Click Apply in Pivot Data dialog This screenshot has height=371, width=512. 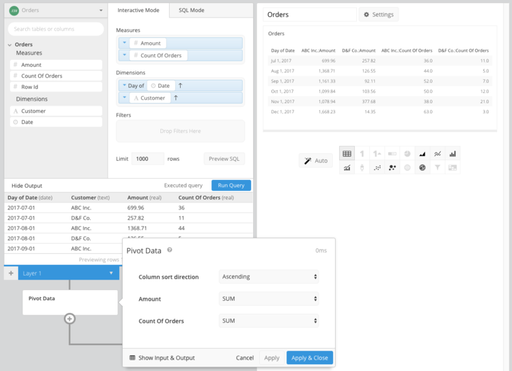[272, 358]
